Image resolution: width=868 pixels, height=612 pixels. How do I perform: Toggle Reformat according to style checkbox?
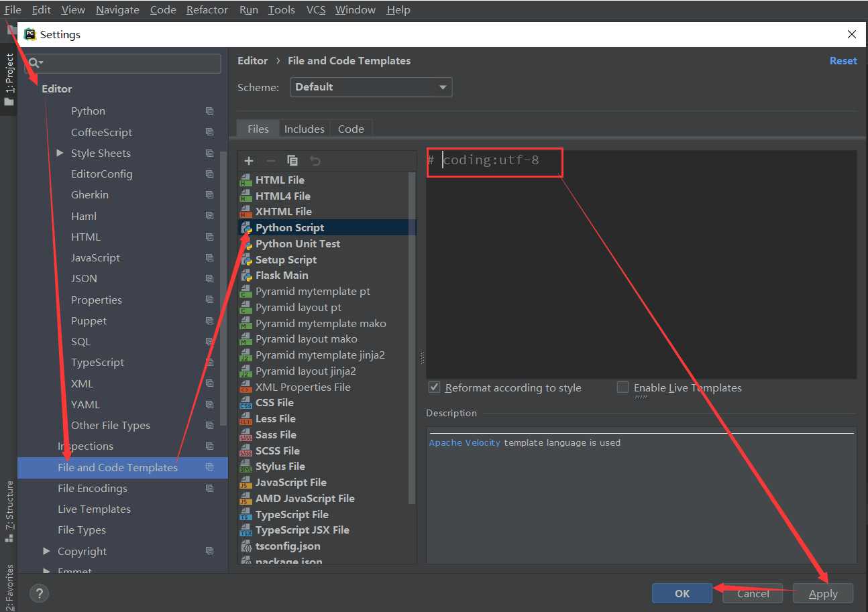[434, 387]
